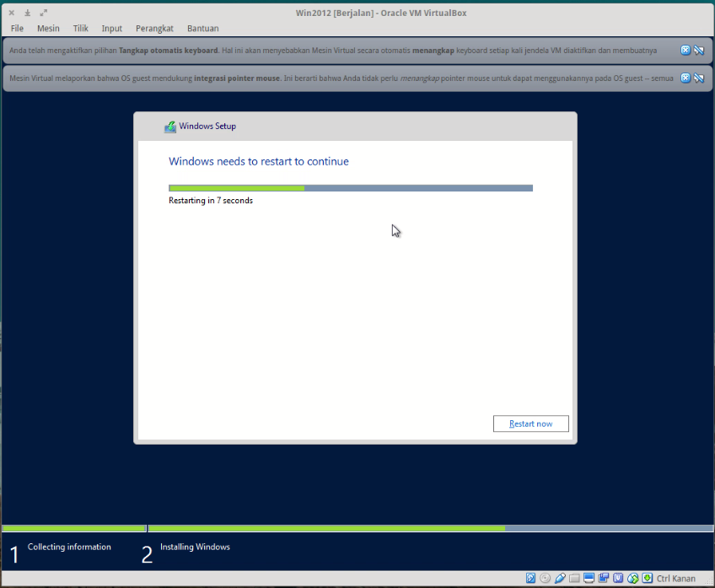Image resolution: width=715 pixels, height=588 pixels.
Task: Click the virtual display icon in status bar
Action: coord(589,578)
